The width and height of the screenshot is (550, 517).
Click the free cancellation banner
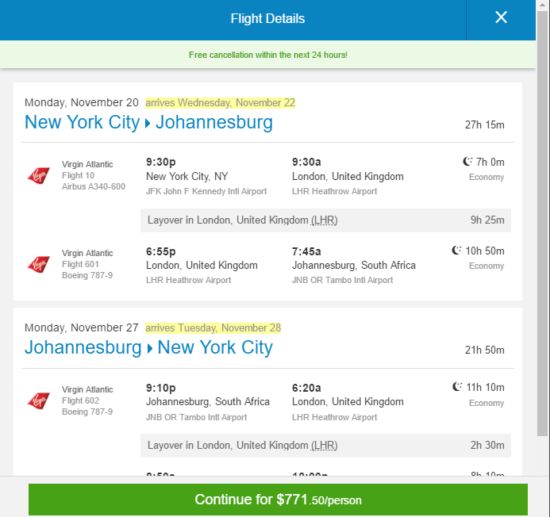(x=268, y=55)
